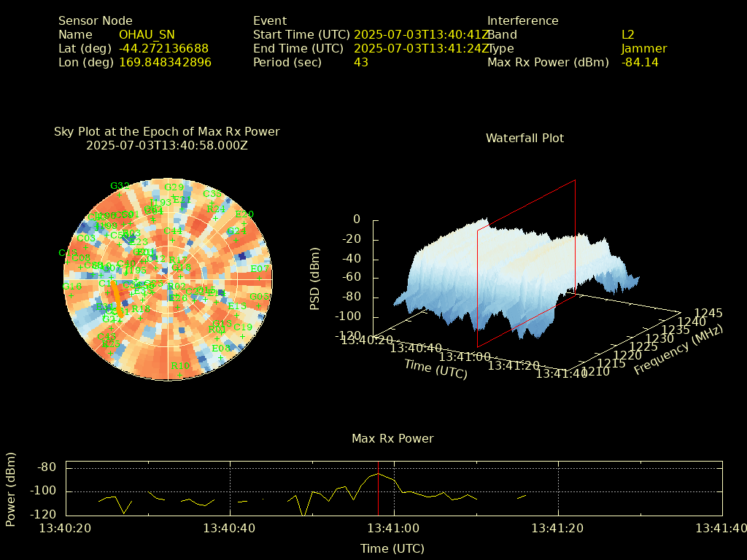This screenshot has width=747, height=560.
Task: Click the interference Type value Jammer
Action: pos(643,49)
